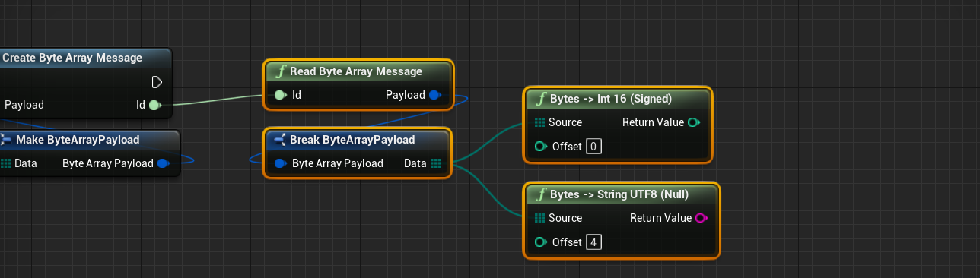
Task: Click the Source array pin on Bytes -> Int 16 node
Action: coord(539,122)
